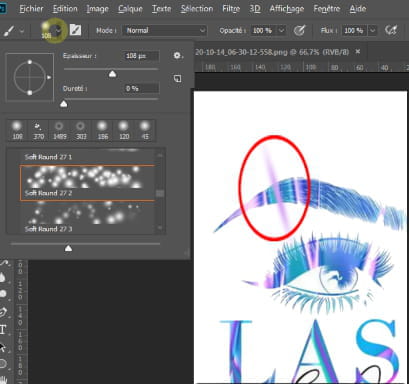Open the Filtre menu

231,9
